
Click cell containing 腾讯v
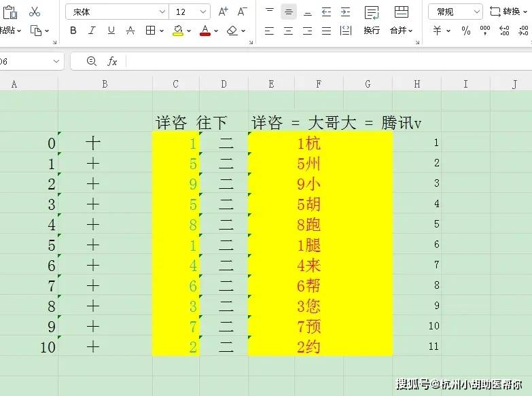coord(402,122)
